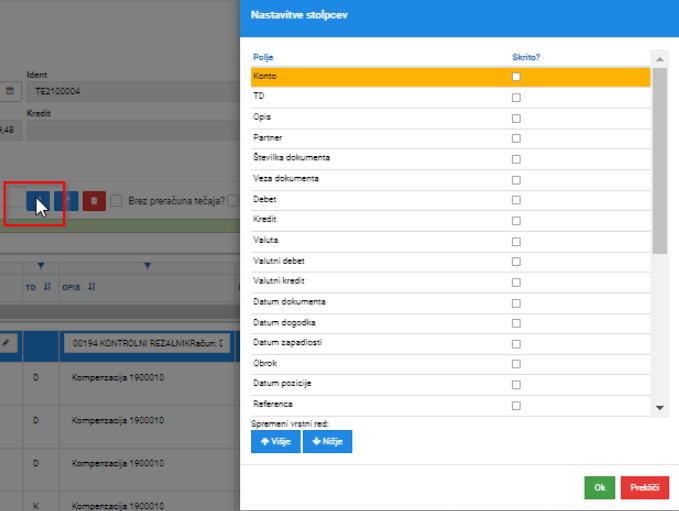Toggle Skrito checkbox for Datum zapadlosti

(516, 343)
